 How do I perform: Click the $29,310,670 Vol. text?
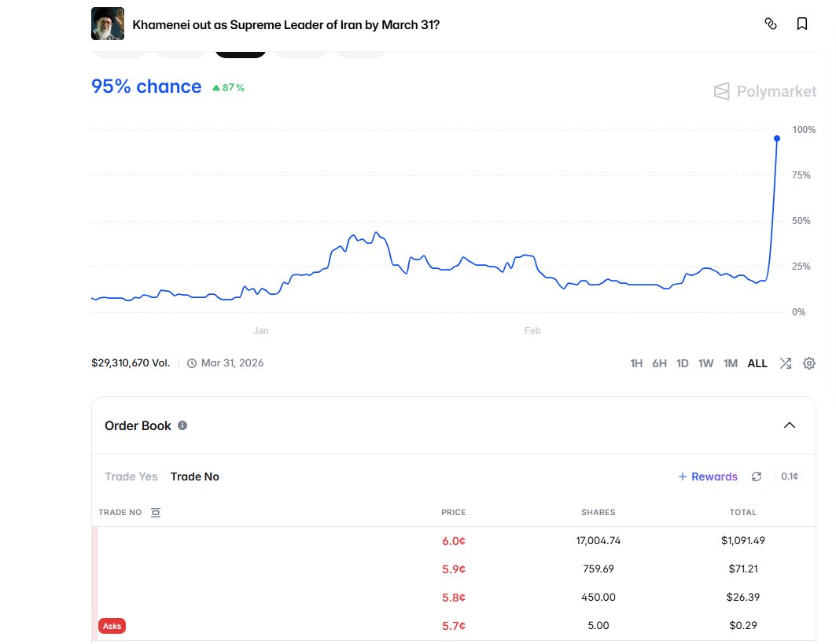[x=131, y=363]
